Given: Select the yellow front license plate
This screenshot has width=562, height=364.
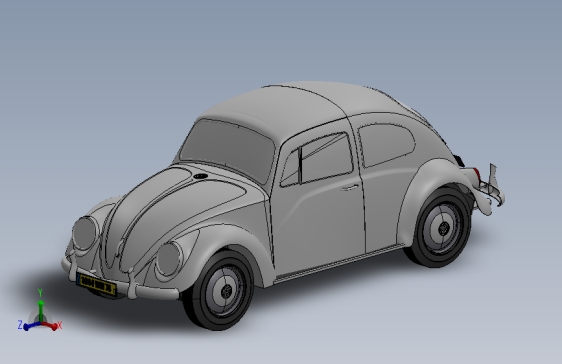Looking at the screenshot, I should (96, 283).
